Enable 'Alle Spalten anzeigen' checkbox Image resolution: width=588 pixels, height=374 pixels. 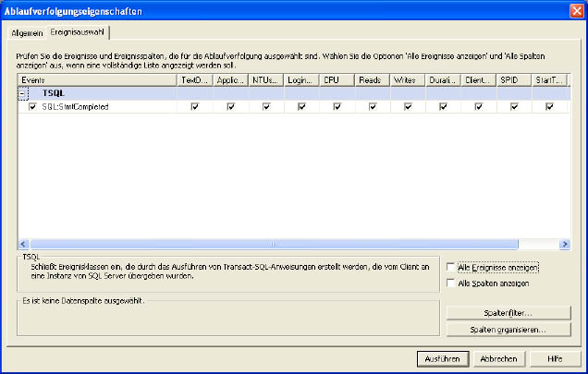(451, 284)
